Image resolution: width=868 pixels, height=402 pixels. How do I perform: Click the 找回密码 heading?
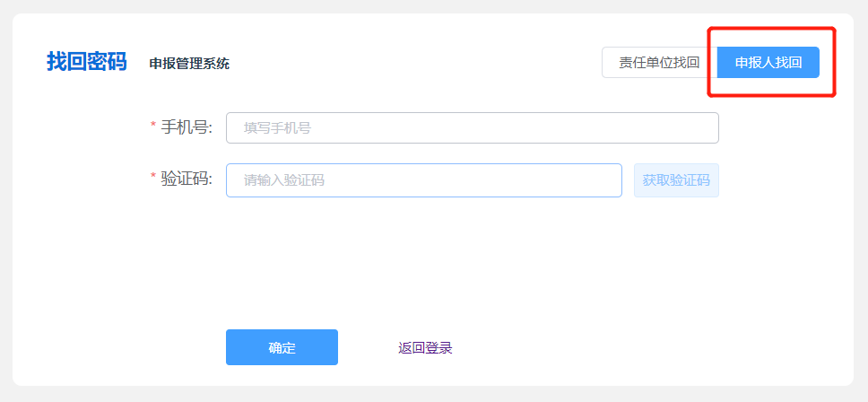tap(87, 63)
